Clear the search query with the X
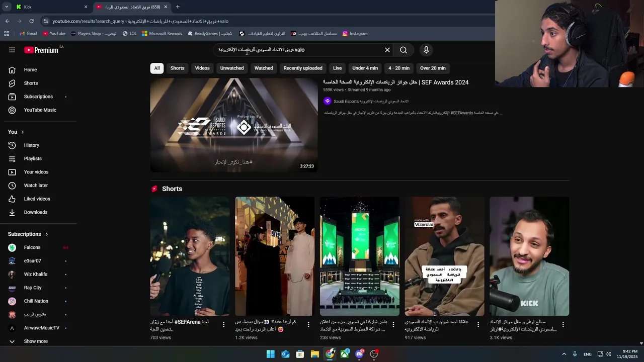The width and height of the screenshot is (644, 362). click(x=387, y=50)
